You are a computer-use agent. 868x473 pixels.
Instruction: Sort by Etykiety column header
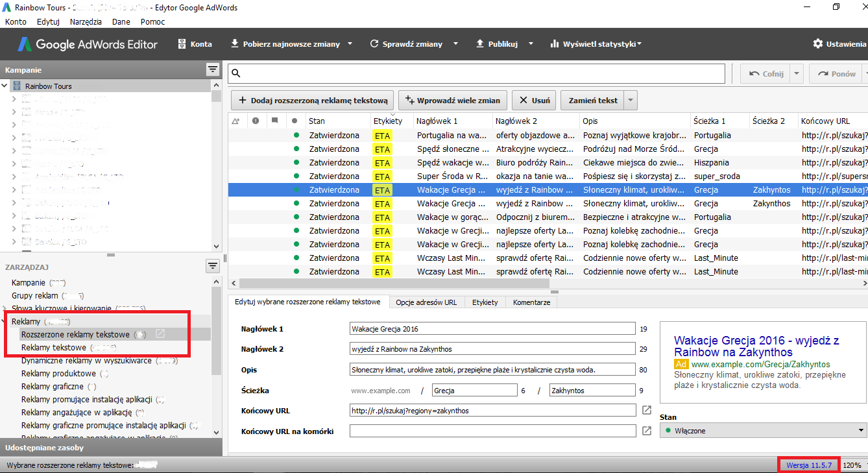tap(392, 121)
